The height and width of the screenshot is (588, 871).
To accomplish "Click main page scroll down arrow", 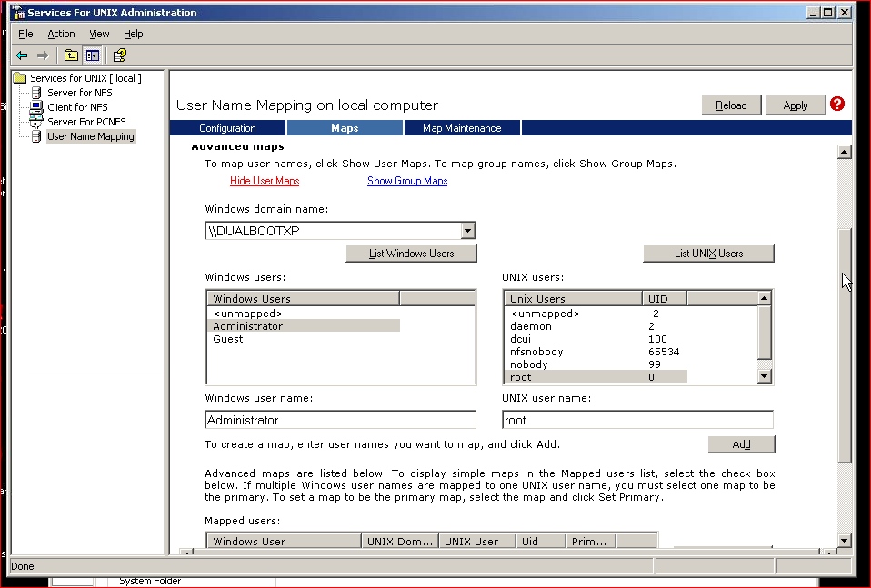I will 845,540.
